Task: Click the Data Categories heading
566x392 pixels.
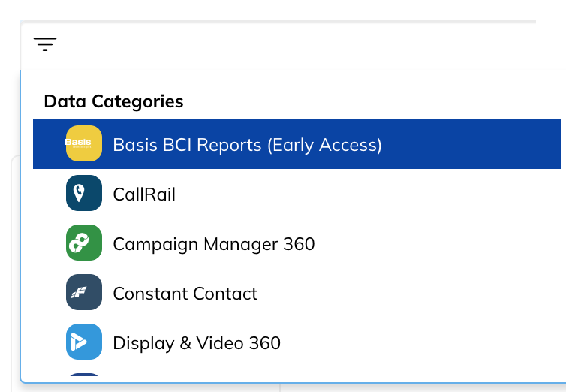Action: [113, 101]
